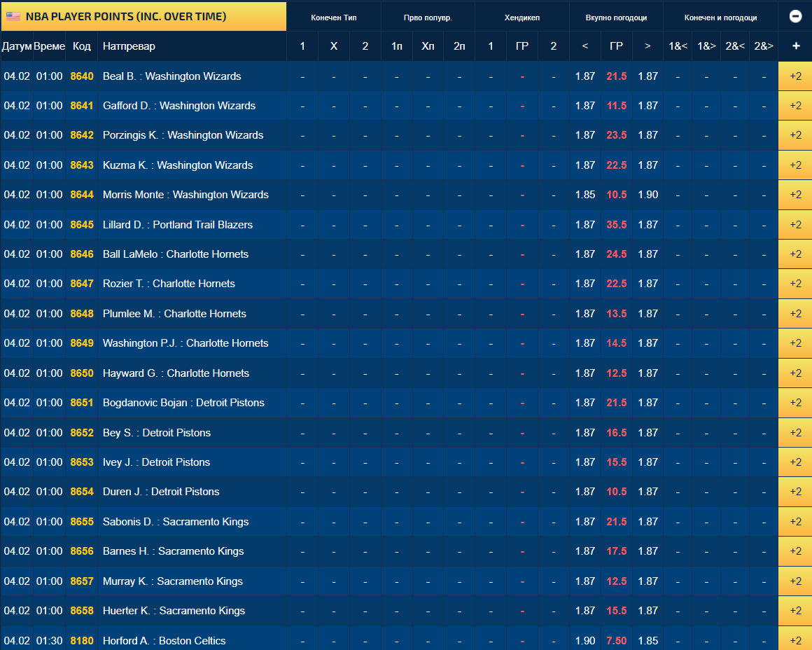812x650 pixels.
Task: Pick under 1.87 odds for Beal B.
Action: pos(585,76)
